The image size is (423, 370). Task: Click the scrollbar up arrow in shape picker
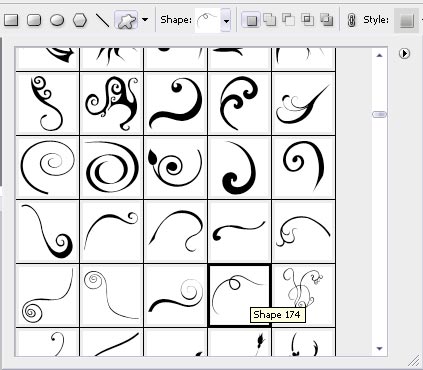pyautogui.click(x=379, y=56)
